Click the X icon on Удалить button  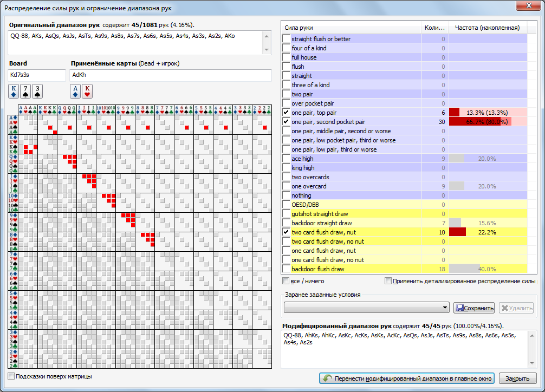pyautogui.click(x=505, y=308)
